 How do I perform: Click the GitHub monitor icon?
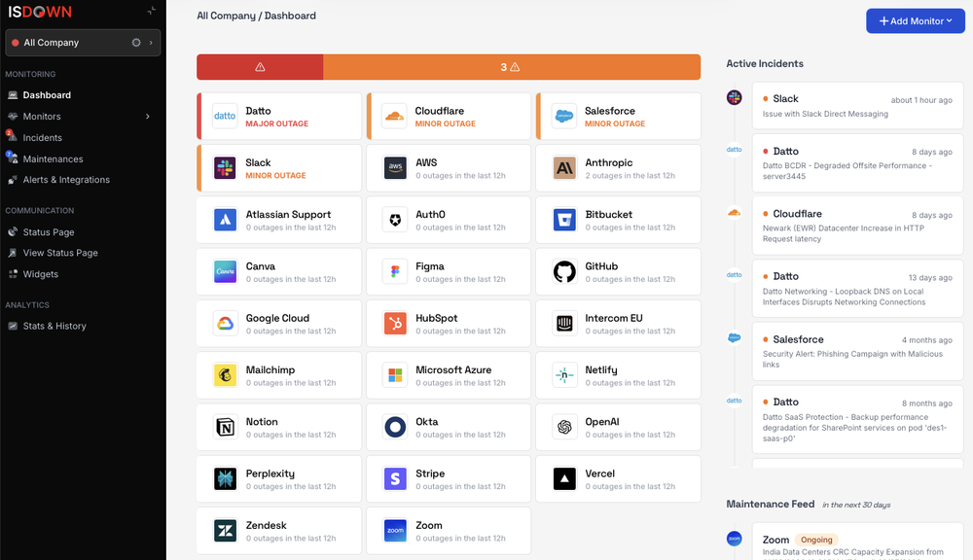click(x=563, y=271)
